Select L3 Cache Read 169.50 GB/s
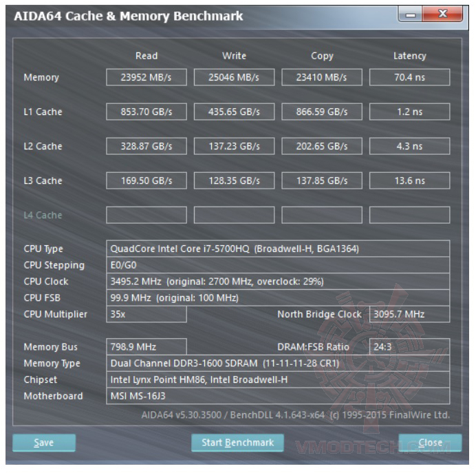476x473 pixels. click(x=147, y=181)
